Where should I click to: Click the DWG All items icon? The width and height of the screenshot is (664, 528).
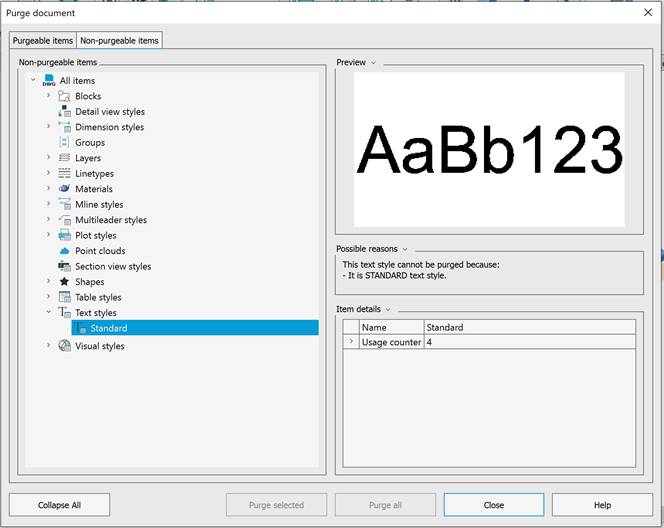pos(49,80)
